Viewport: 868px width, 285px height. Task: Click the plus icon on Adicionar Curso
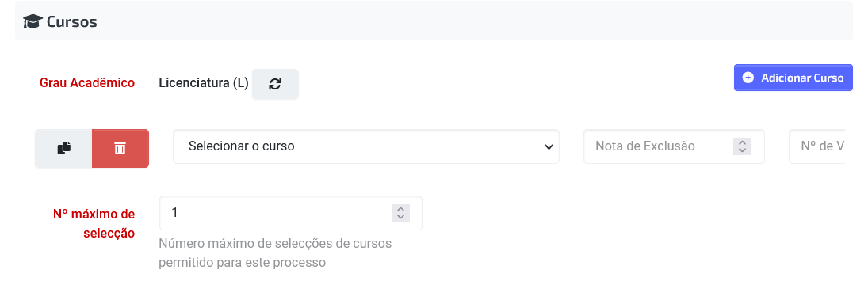point(748,78)
